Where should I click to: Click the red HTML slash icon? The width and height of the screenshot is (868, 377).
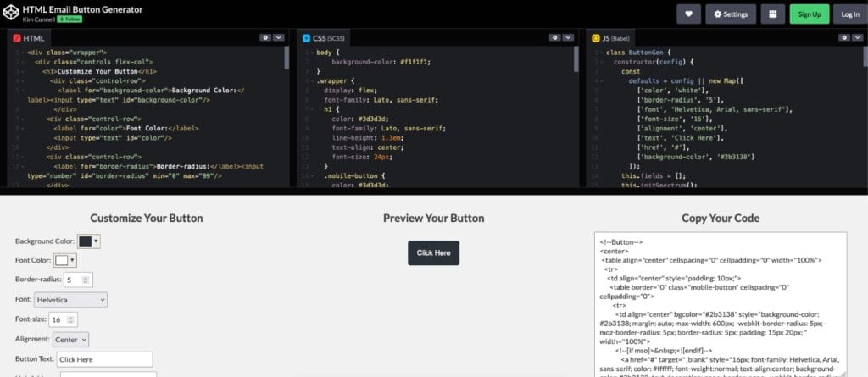[17, 38]
